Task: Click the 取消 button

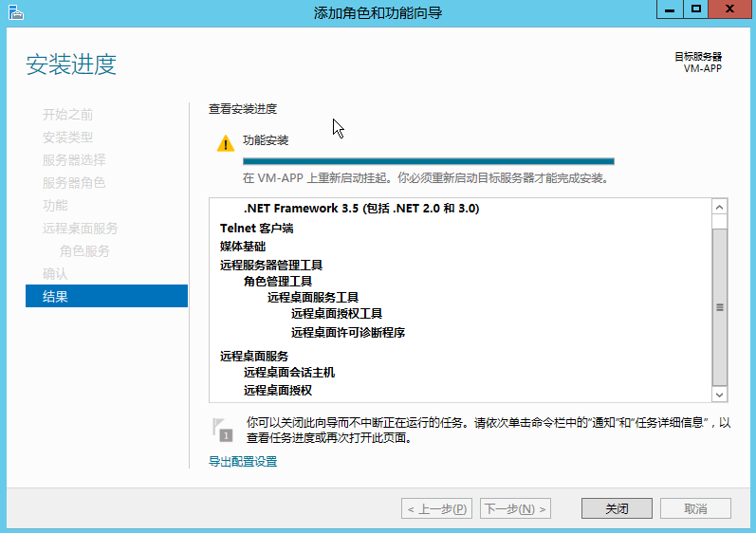Action: (x=695, y=508)
